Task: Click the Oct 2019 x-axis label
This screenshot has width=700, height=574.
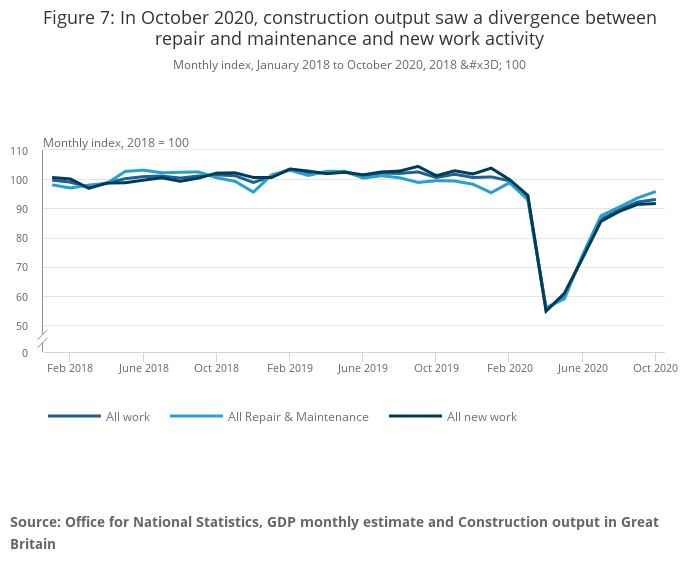Action: tap(436, 368)
